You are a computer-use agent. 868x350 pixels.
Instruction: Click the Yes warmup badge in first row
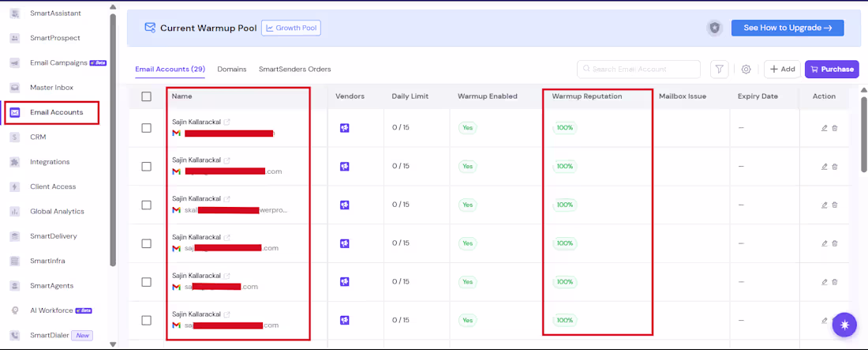467,128
